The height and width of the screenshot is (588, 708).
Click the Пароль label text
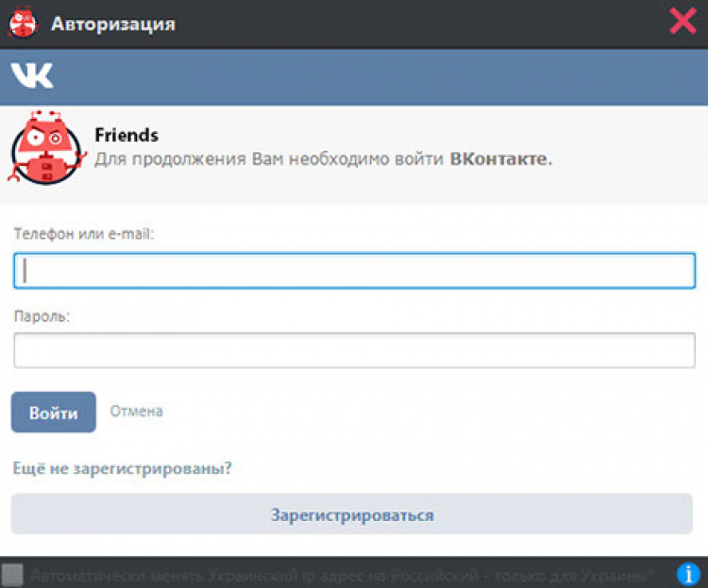[x=42, y=316]
